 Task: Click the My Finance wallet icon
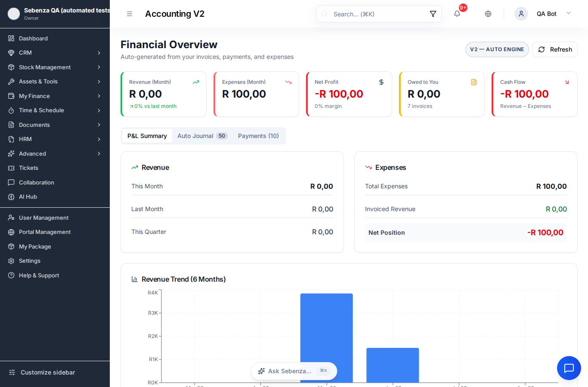pos(11,96)
